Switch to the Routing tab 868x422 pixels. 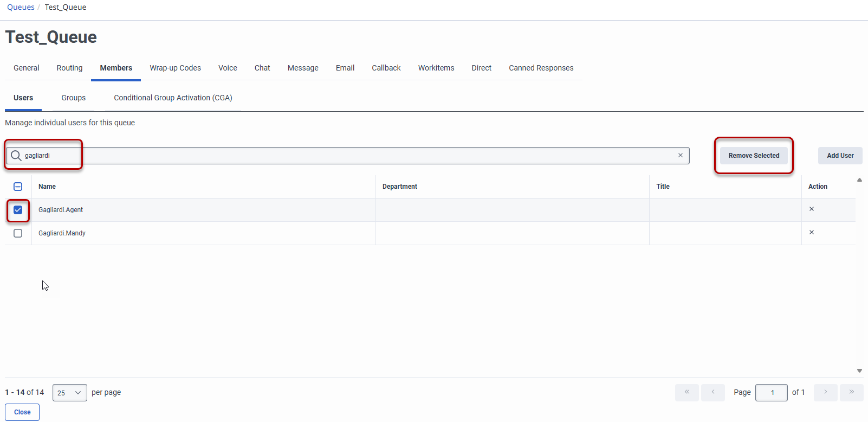coord(69,68)
